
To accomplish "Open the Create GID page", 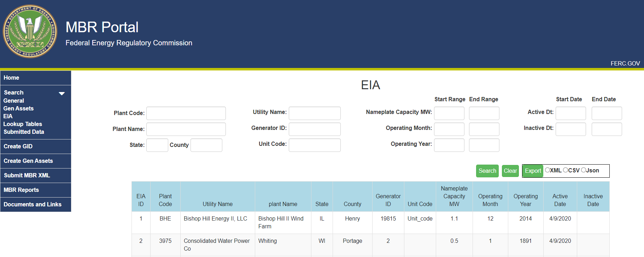I will pyautogui.click(x=18, y=147).
